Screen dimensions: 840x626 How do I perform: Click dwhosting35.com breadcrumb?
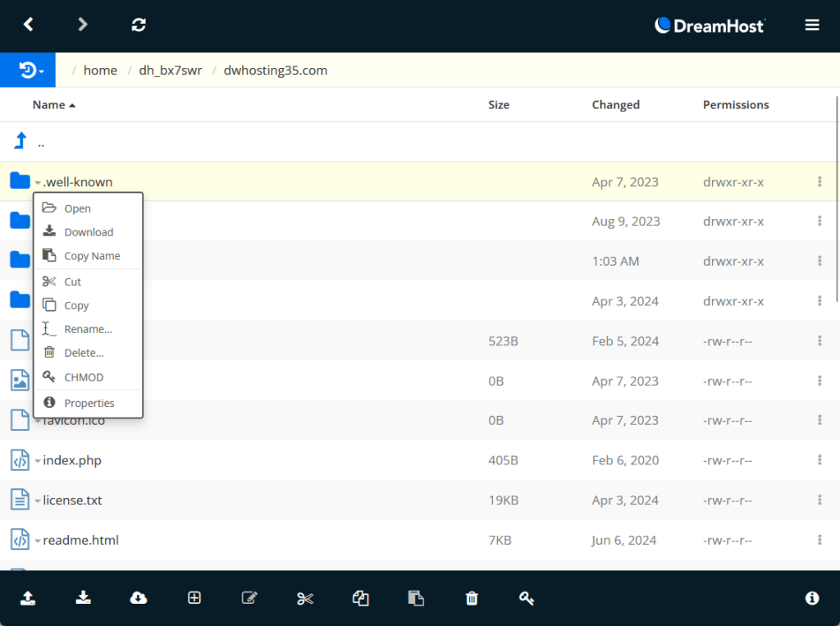[276, 71]
